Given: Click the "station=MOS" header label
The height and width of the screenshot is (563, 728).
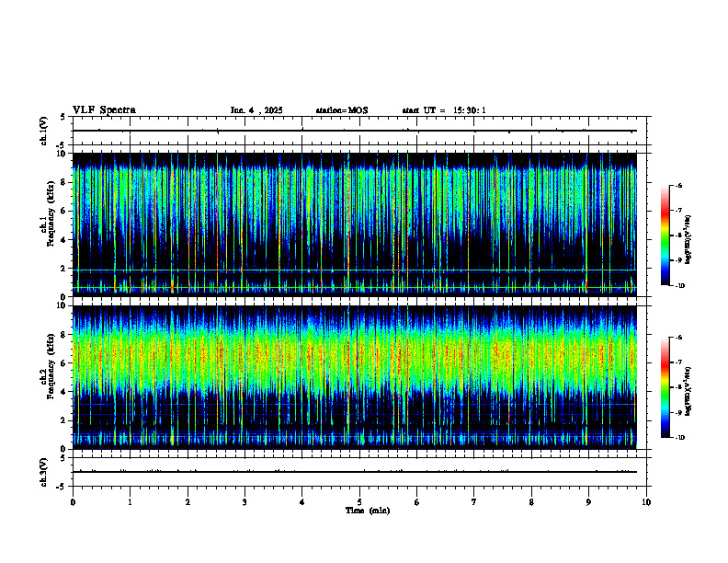Looking at the screenshot, I should [x=342, y=110].
